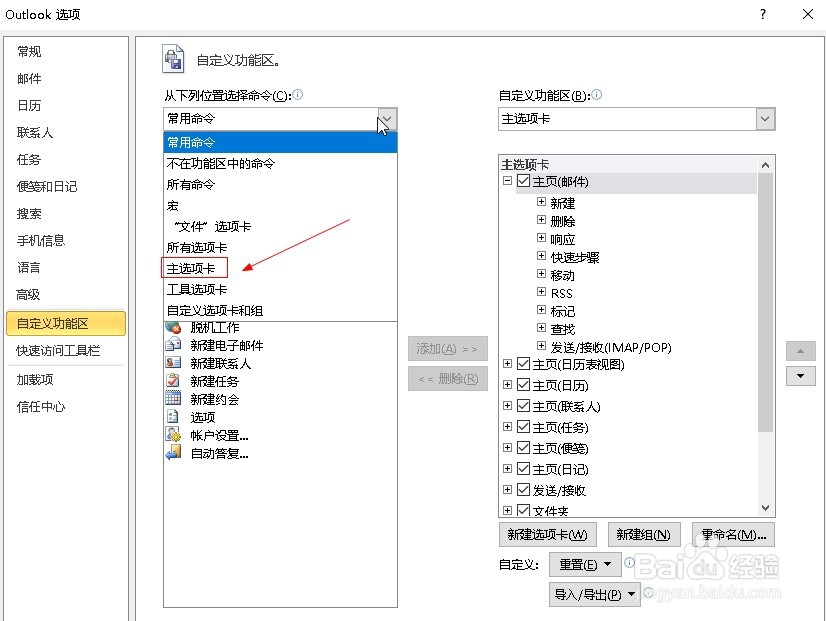Open the 重置(E) dropdown button
The image size is (826, 621).
(585, 565)
